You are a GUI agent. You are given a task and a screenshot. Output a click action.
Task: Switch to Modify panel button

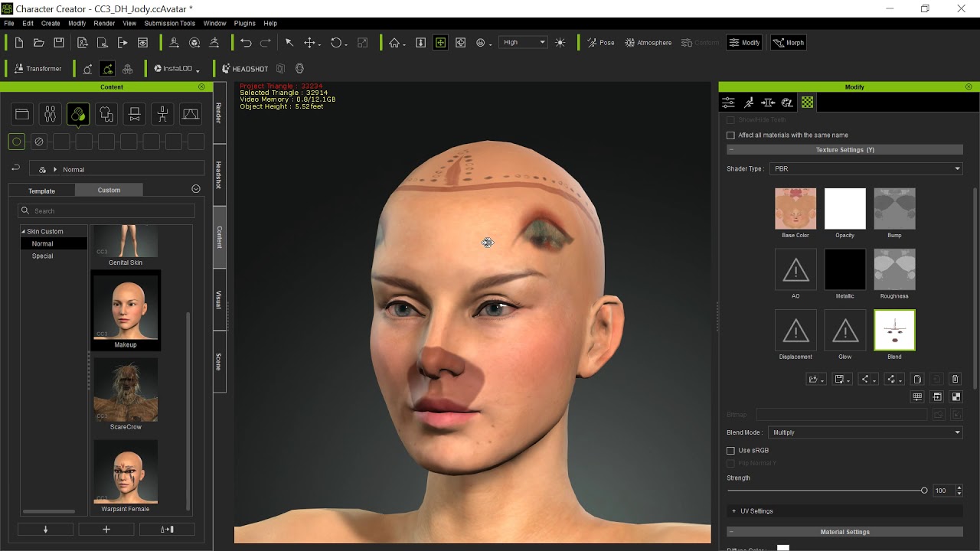point(744,43)
